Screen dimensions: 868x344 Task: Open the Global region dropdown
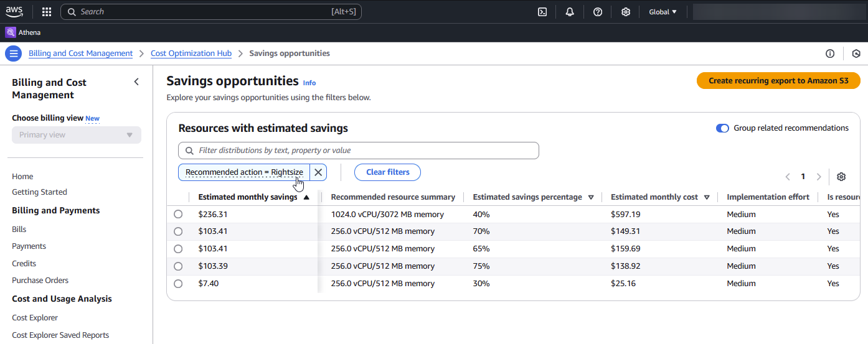[663, 12]
